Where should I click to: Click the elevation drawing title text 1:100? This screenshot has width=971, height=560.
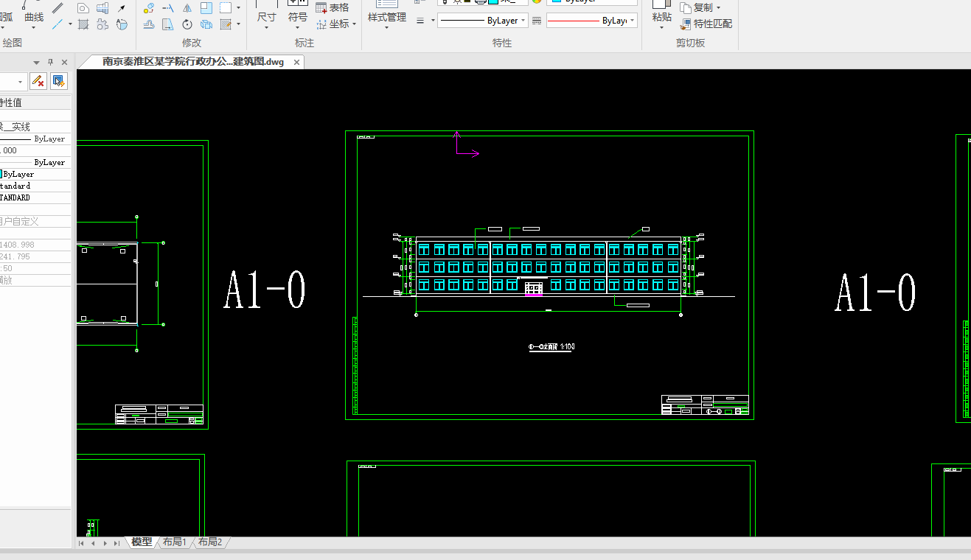552,347
